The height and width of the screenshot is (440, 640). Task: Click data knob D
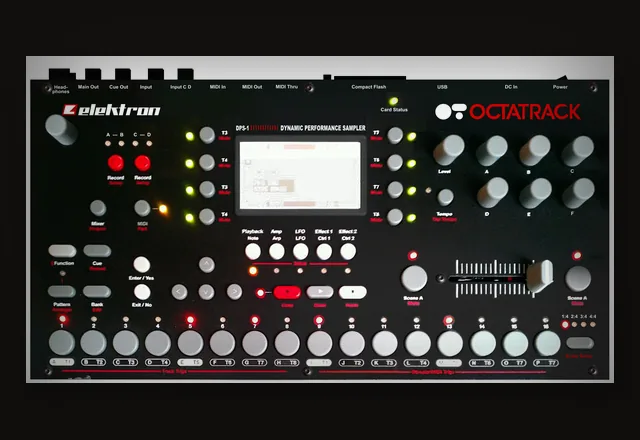(x=493, y=193)
